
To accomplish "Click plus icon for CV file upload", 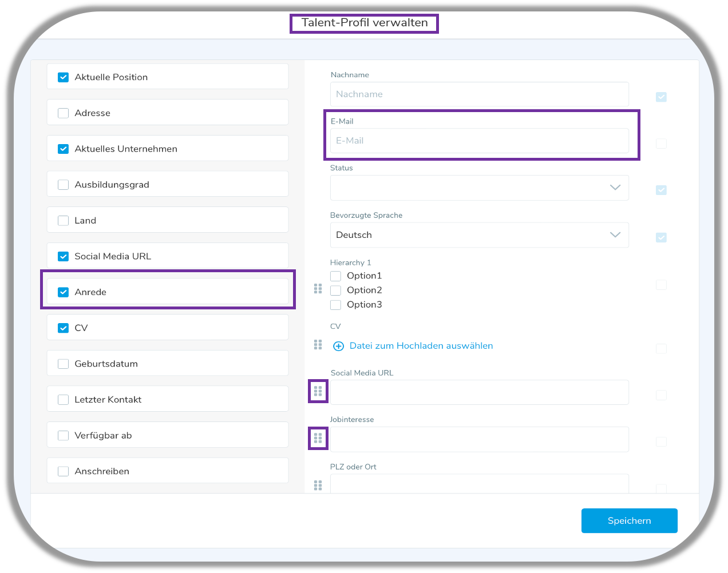I will tap(339, 346).
